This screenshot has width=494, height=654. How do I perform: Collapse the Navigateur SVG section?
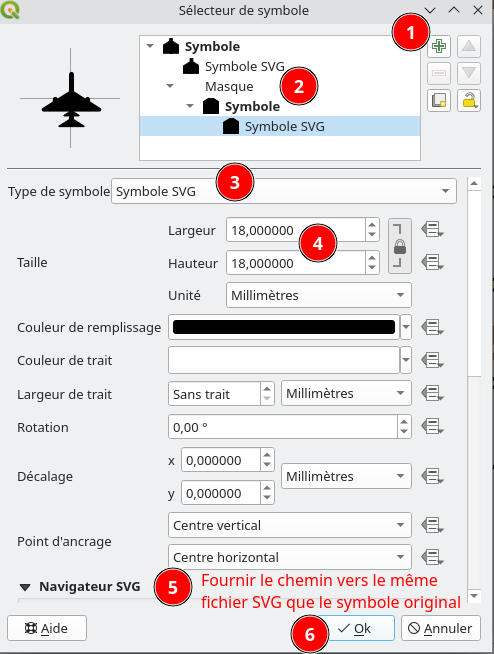25,587
